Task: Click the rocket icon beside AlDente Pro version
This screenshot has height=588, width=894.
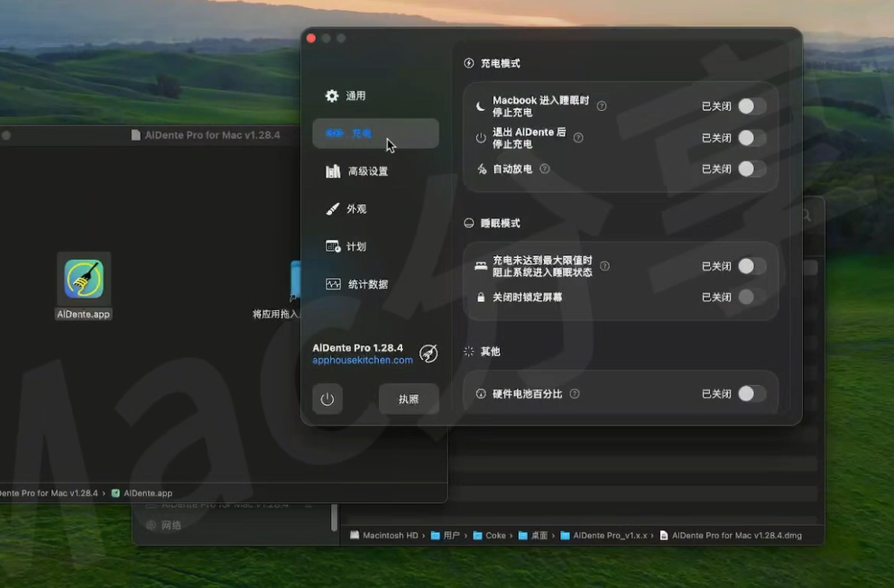Action: 429,354
